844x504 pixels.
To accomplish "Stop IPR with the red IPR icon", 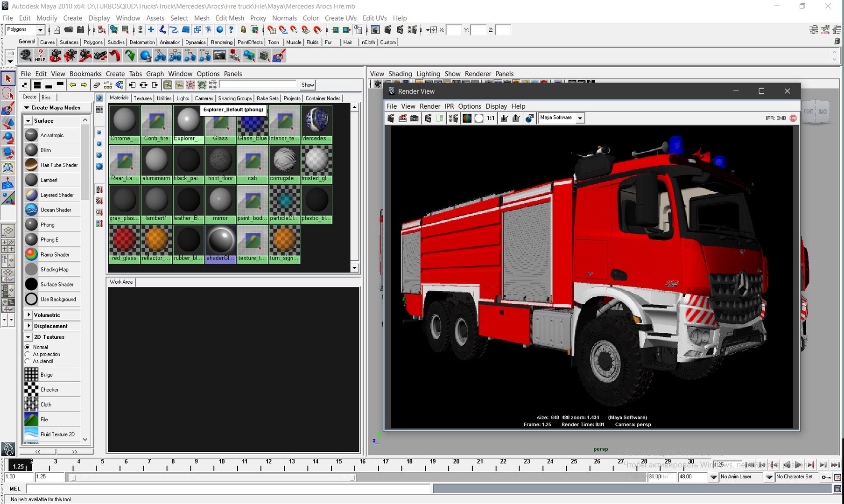I will point(793,118).
